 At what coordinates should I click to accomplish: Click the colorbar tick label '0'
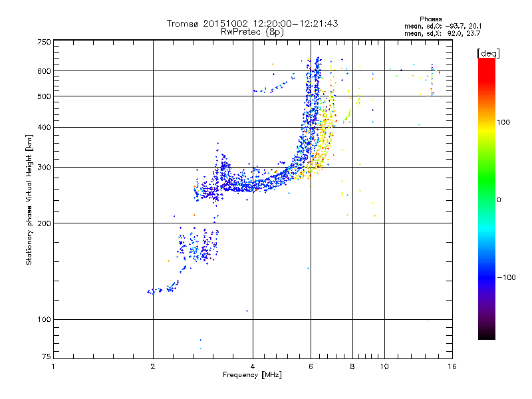pyautogui.click(x=499, y=200)
